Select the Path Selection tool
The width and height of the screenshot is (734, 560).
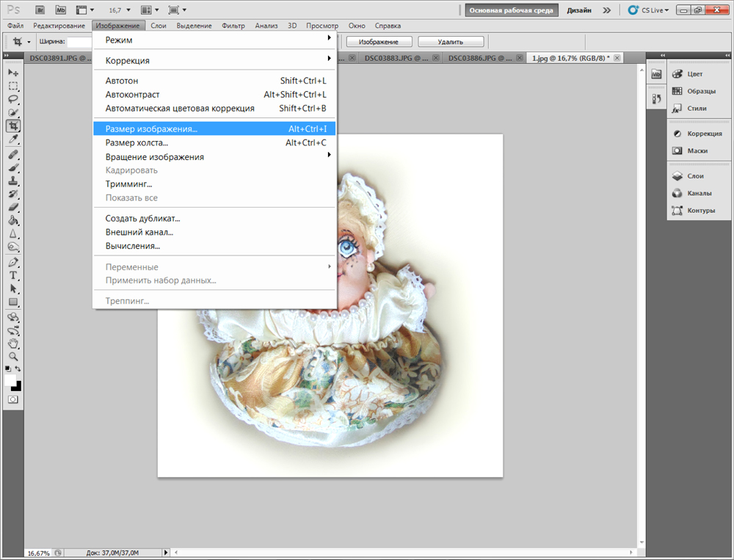13,288
